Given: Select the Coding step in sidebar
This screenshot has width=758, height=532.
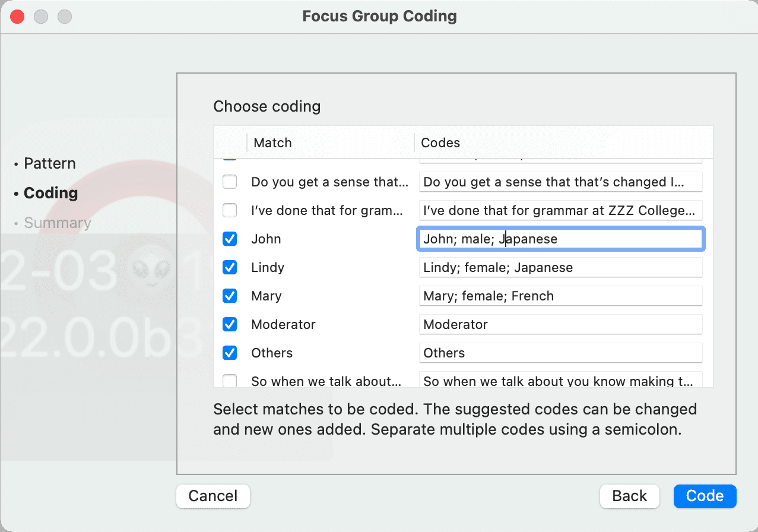Looking at the screenshot, I should [51, 193].
